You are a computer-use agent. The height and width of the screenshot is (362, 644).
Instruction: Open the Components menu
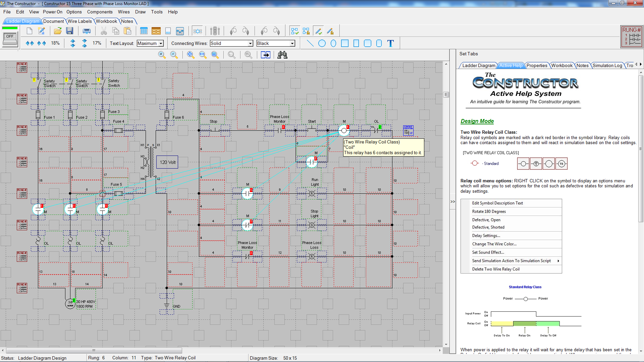(100, 12)
